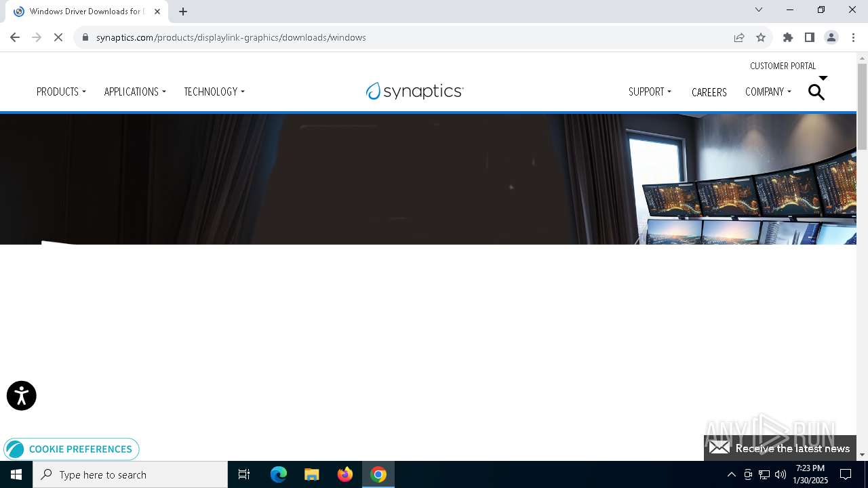Open File Explorer from taskbar
The height and width of the screenshot is (488, 868).
point(312,474)
